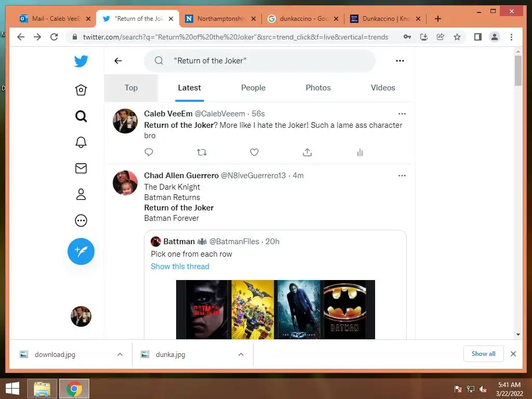Open Notifications bell in sidebar
The height and width of the screenshot is (399, 532).
[x=81, y=142]
